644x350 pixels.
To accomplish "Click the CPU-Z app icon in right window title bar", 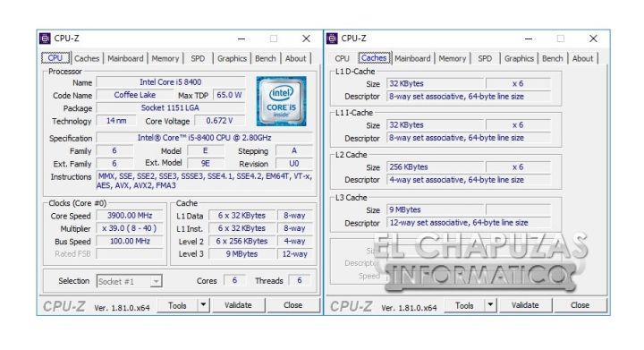I will click(332, 38).
